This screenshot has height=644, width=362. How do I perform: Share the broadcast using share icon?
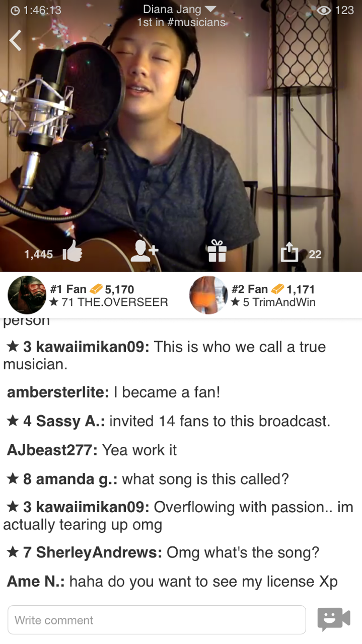click(289, 251)
